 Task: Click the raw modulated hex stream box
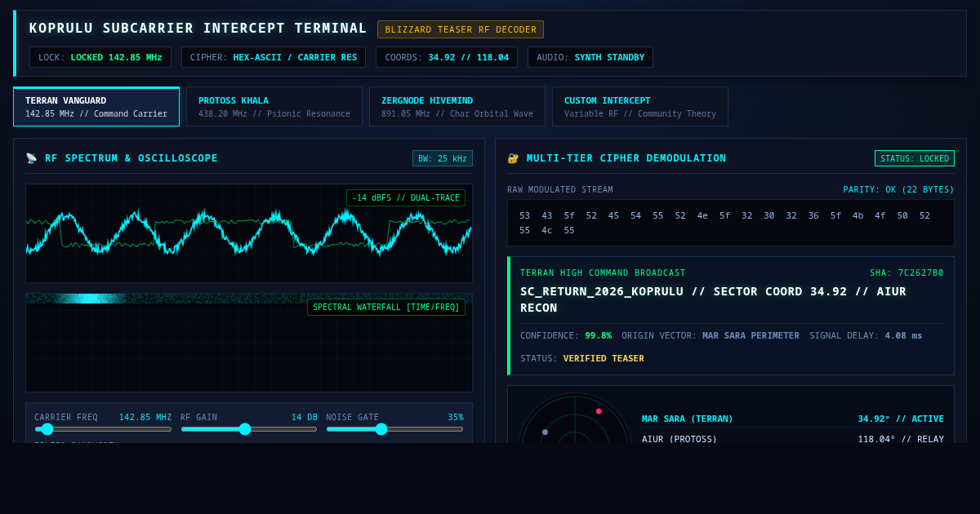[731, 223]
